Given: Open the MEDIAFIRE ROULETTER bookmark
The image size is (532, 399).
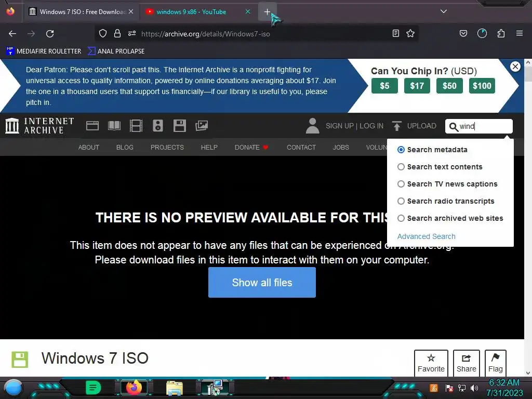Looking at the screenshot, I should click(44, 51).
